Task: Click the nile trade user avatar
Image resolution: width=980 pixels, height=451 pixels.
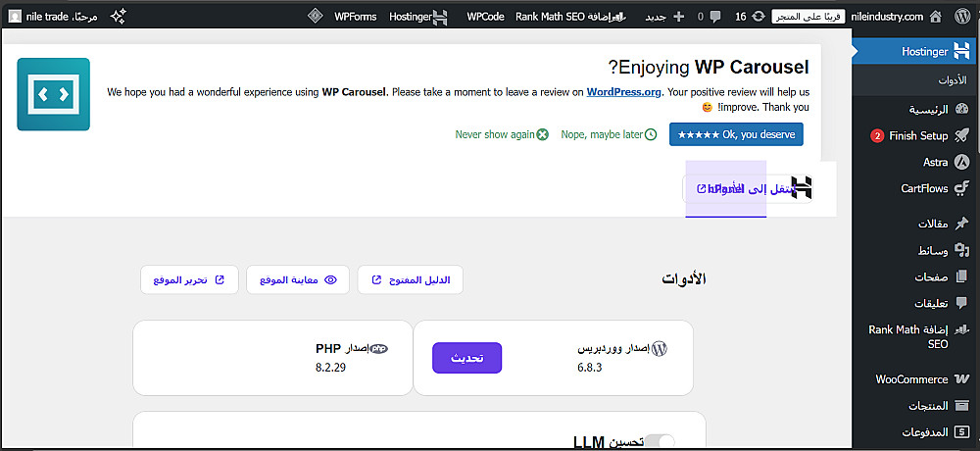Action: click(15, 17)
